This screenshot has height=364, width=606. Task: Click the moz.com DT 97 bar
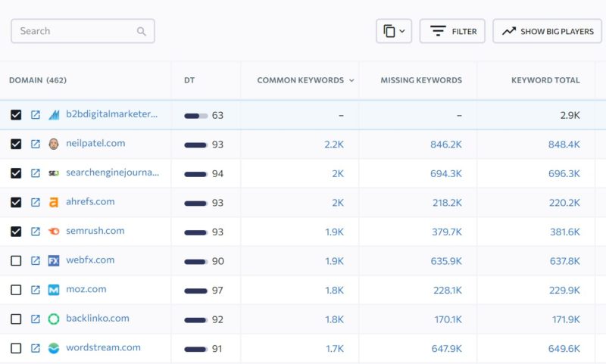click(195, 291)
